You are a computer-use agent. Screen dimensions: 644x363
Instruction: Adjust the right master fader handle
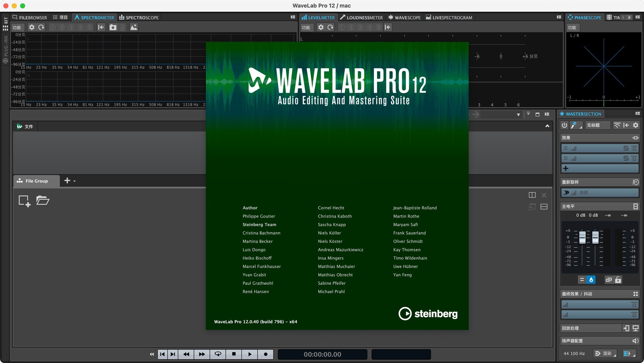pos(595,238)
